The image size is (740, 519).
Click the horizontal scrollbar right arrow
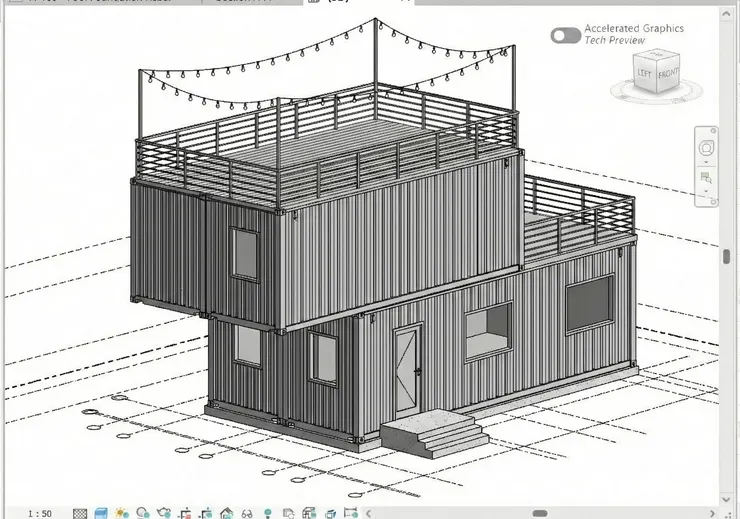(x=712, y=513)
